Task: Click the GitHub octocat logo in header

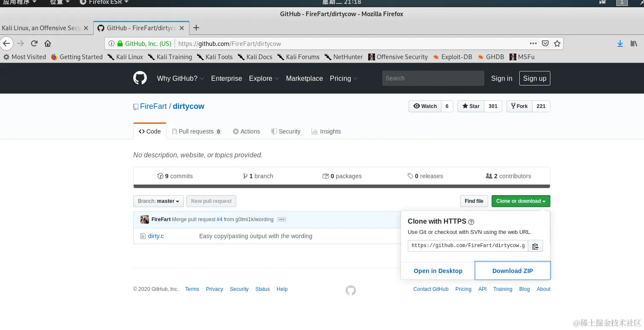Action: point(140,78)
